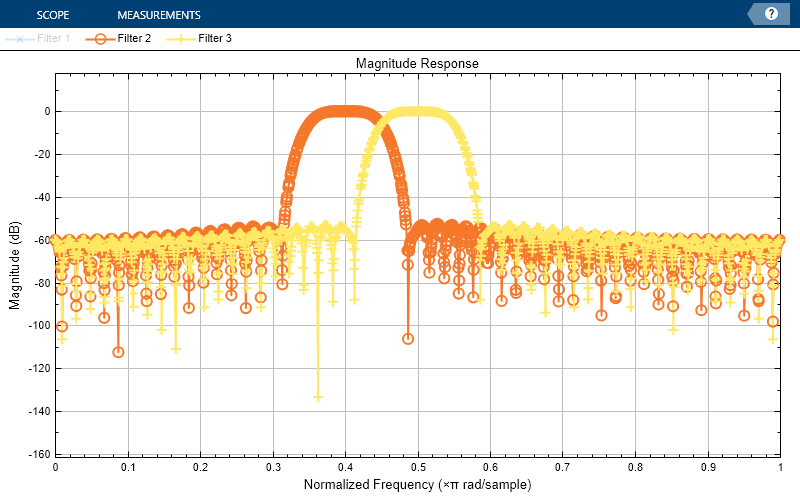Click the y-axis tick label -100
Viewport: 800px width, 500px height.
pos(39,325)
